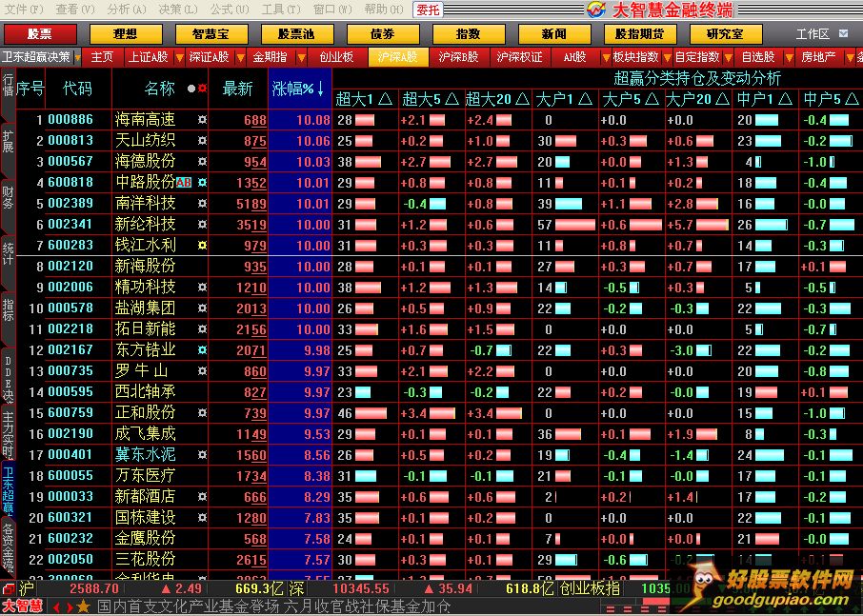Image resolution: width=863 pixels, height=616 pixels.
Task: Click the right arrow in news ticker
Action: tap(70, 607)
